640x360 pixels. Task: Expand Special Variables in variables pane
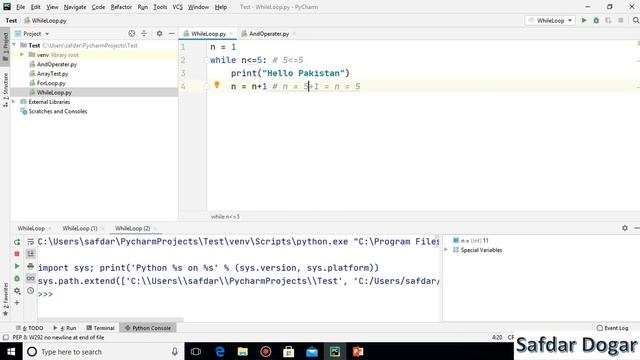pos(446,250)
